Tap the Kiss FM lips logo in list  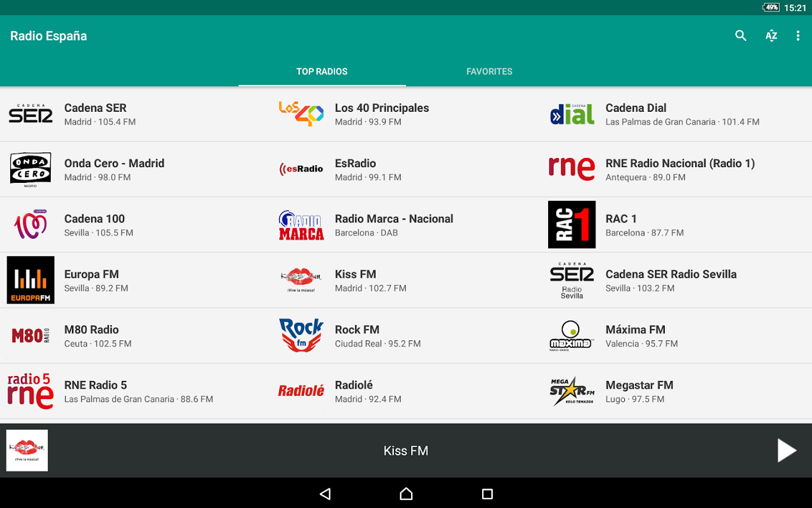301,279
